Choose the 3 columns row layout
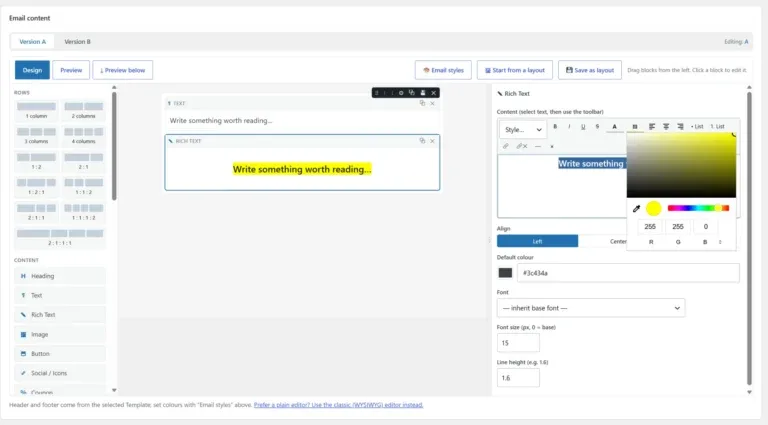Screen dimensions: 768x425 click(36, 136)
